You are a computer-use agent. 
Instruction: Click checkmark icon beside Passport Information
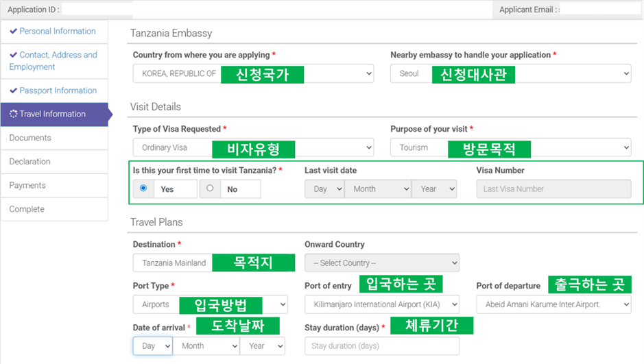14,90
